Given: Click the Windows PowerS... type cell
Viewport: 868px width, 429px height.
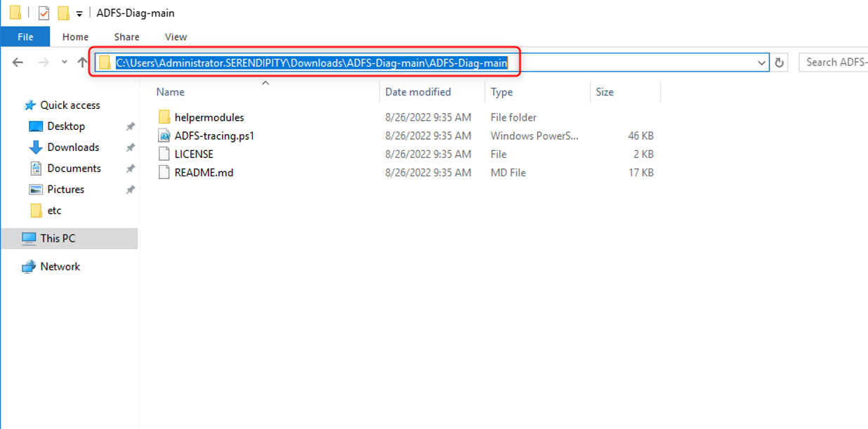Looking at the screenshot, I should [534, 136].
